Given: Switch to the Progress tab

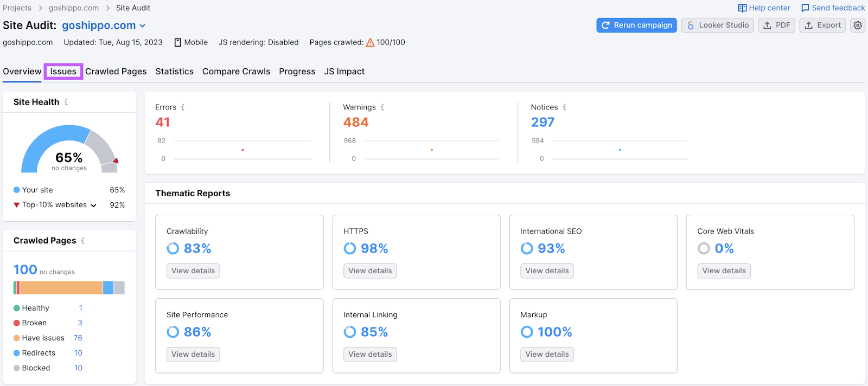Looking at the screenshot, I should coord(297,72).
